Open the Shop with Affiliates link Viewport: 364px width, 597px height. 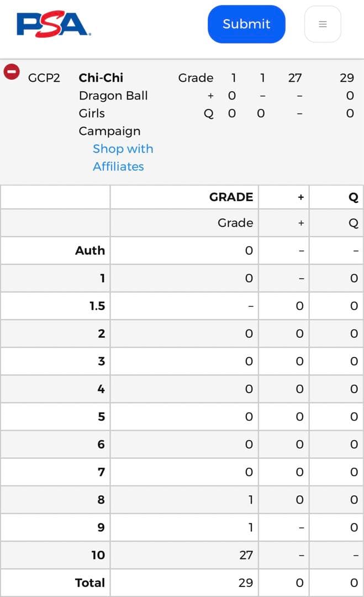123,158
